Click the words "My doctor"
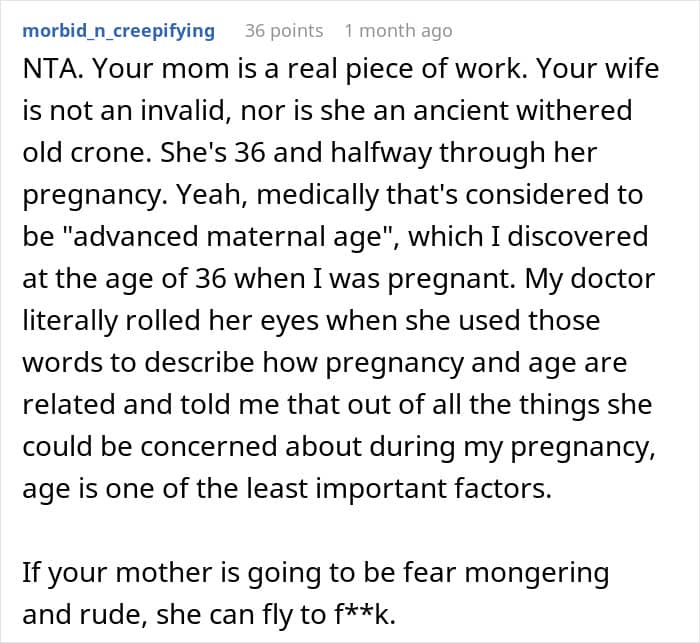Image resolution: width=700 pixels, height=643 pixels. point(590,280)
